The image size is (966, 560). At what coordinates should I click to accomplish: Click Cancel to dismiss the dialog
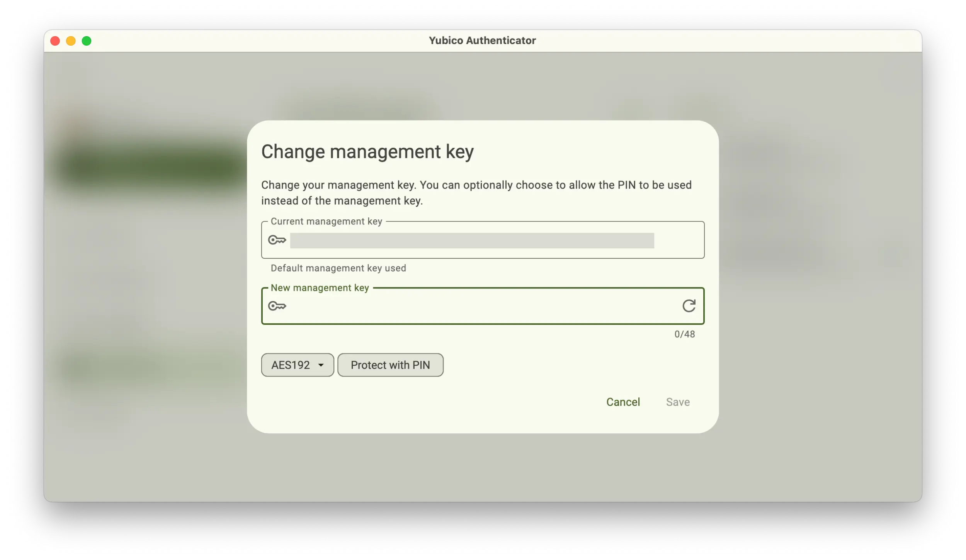(623, 402)
